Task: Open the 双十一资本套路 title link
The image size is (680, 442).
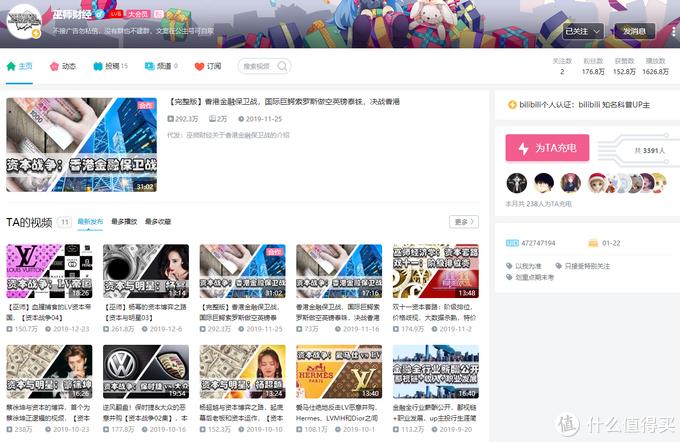Action: click(435, 312)
